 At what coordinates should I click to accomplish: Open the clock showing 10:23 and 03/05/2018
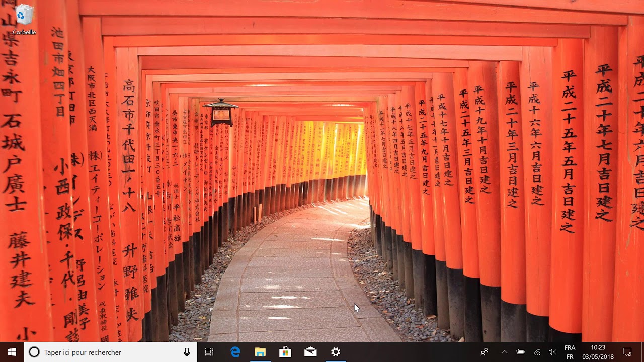[598, 352]
